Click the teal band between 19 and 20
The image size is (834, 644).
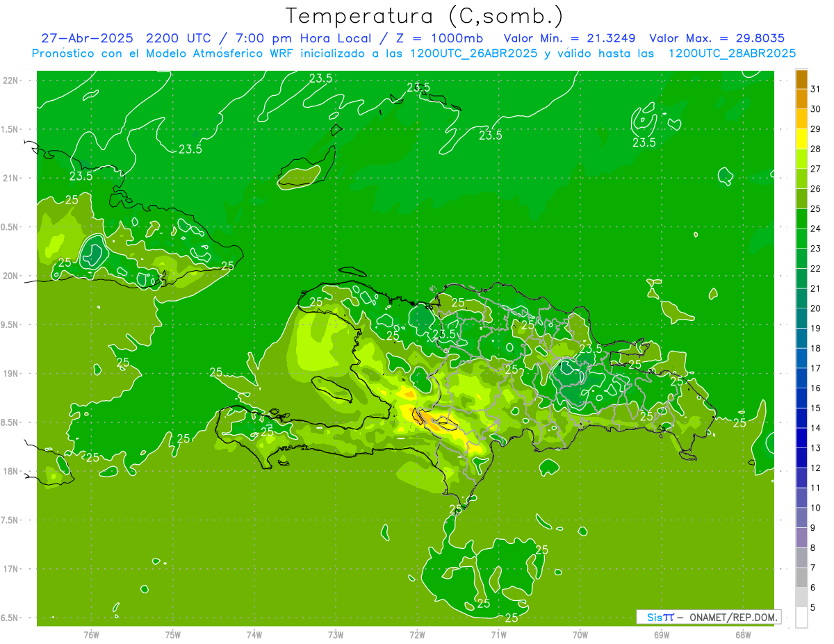pos(801,318)
